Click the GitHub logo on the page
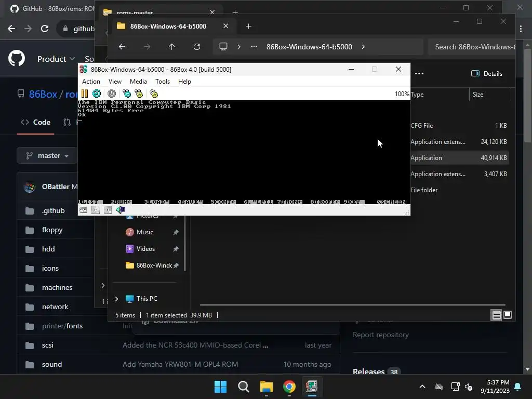Viewport: 532px width, 399px height. point(17,58)
